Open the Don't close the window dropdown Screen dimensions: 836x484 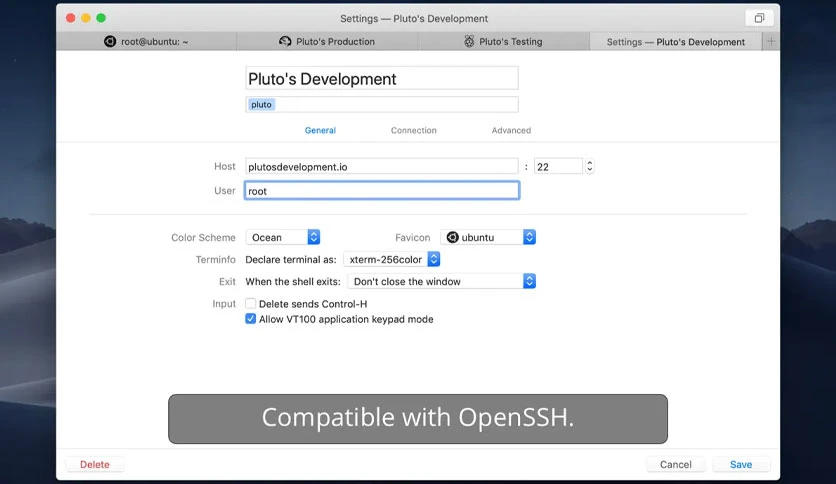point(441,281)
